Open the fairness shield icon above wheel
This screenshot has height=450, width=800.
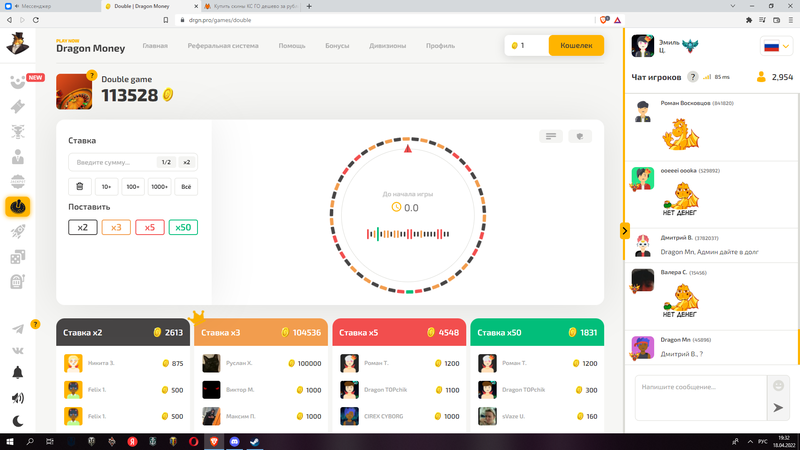pyautogui.click(x=580, y=136)
